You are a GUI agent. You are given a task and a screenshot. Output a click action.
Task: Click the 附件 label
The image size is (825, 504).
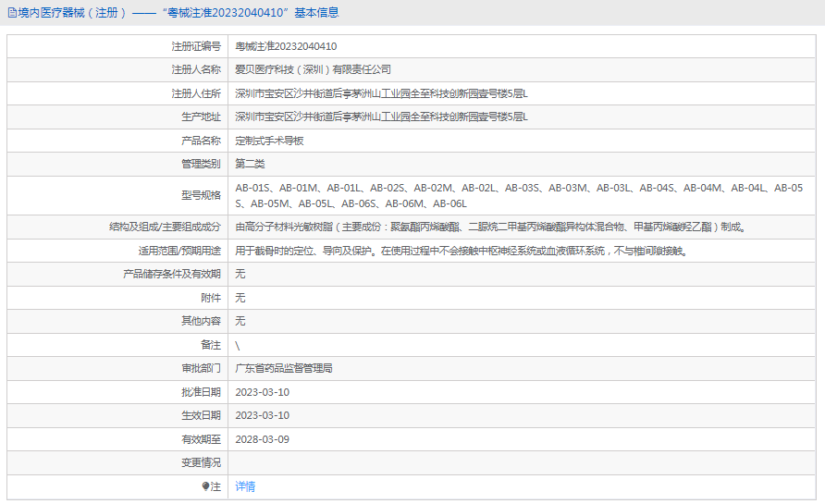[x=211, y=298]
